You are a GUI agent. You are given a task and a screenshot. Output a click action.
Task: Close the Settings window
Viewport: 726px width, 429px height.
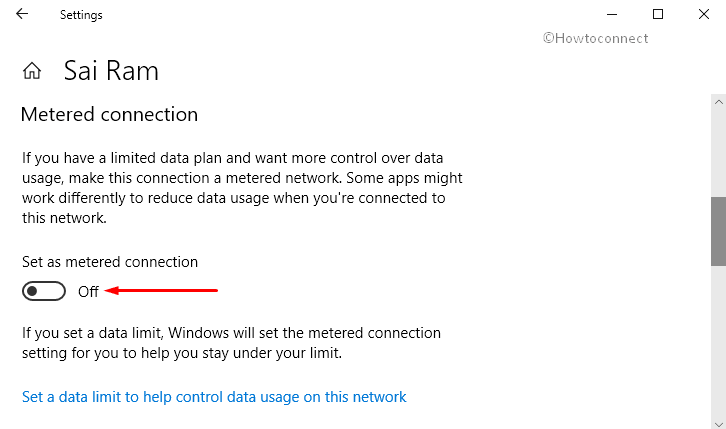(704, 14)
